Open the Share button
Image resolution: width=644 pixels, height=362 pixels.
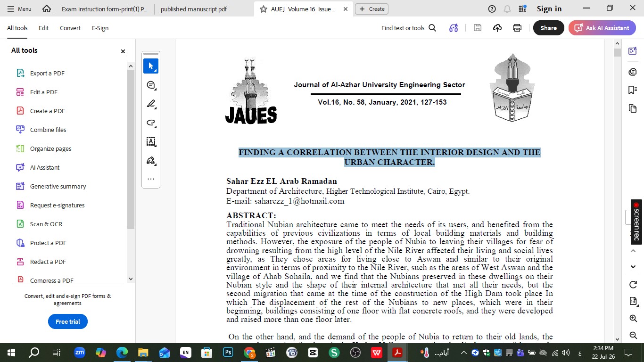tap(548, 28)
